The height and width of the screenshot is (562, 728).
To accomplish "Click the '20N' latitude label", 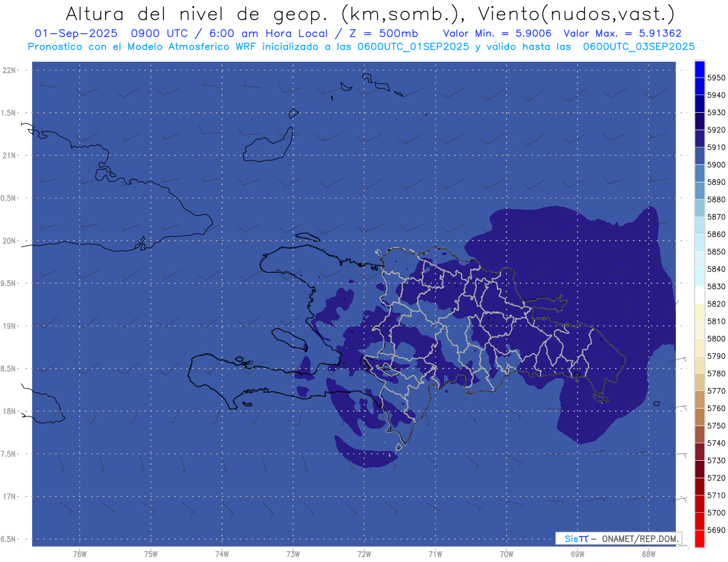I will tap(8, 241).
